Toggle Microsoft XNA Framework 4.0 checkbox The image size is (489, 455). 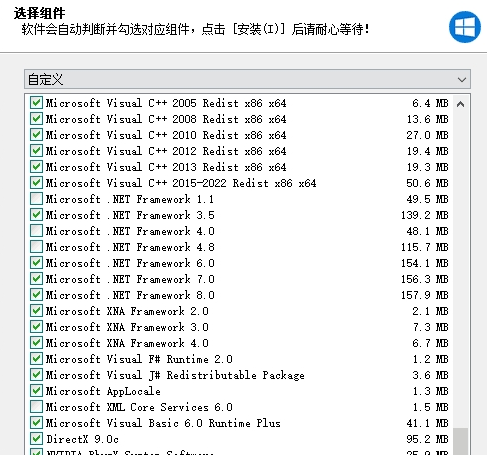click(x=36, y=343)
